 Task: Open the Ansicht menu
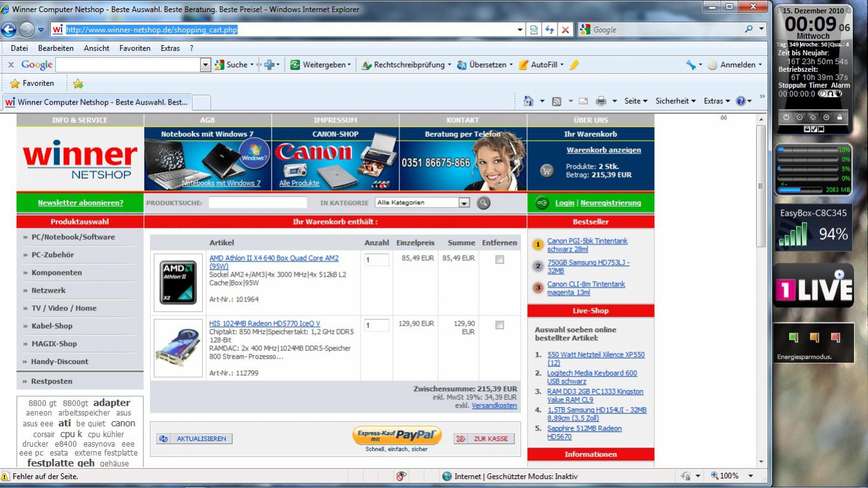pyautogui.click(x=97, y=48)
